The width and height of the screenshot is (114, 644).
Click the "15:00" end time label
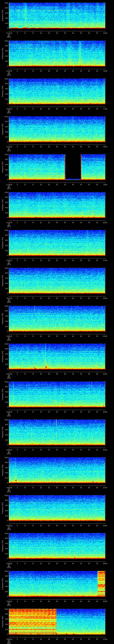tap(105, 33)
